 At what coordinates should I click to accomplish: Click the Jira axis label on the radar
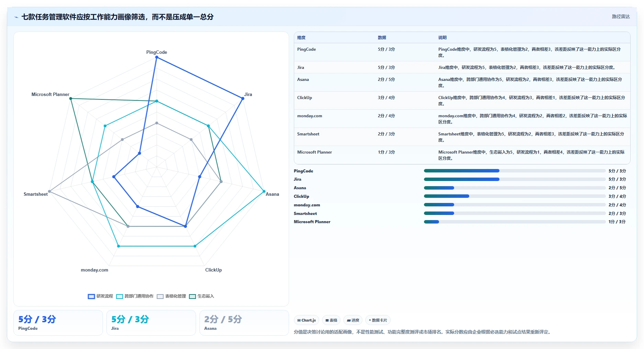(x=248, y=94)
